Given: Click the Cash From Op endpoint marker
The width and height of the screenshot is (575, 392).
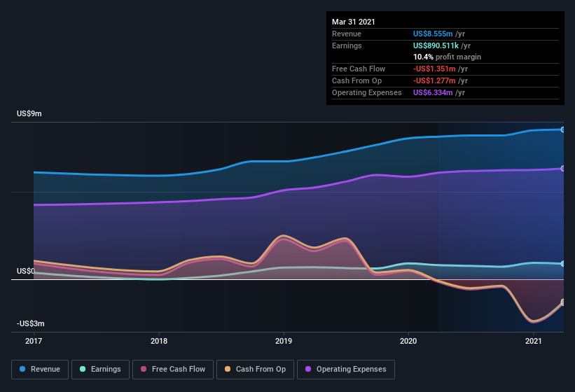Looking at the screenshot, I should pyautogui.click(x=563, y=302).
